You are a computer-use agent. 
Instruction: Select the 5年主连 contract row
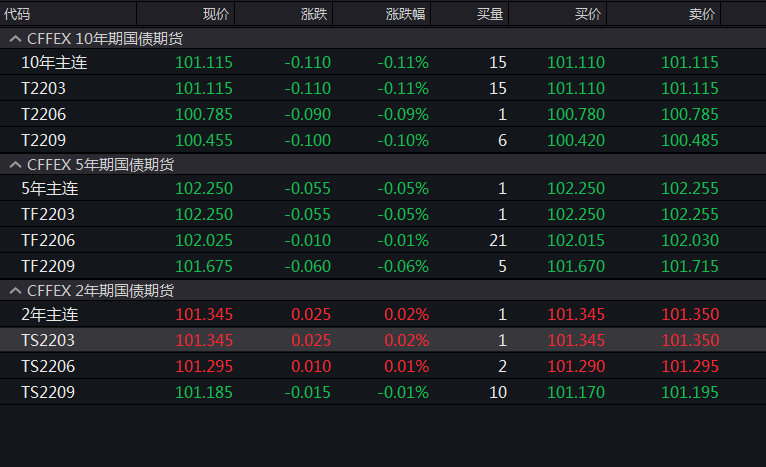[49, 188]
